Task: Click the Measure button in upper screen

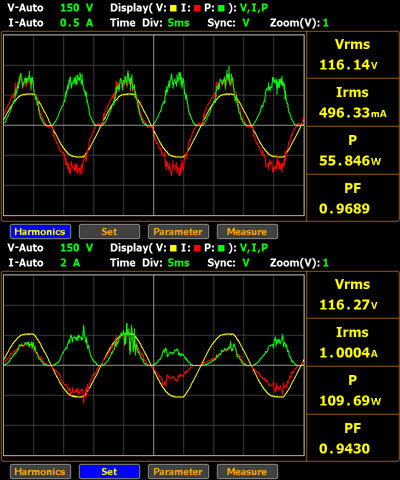Action: 247,231
